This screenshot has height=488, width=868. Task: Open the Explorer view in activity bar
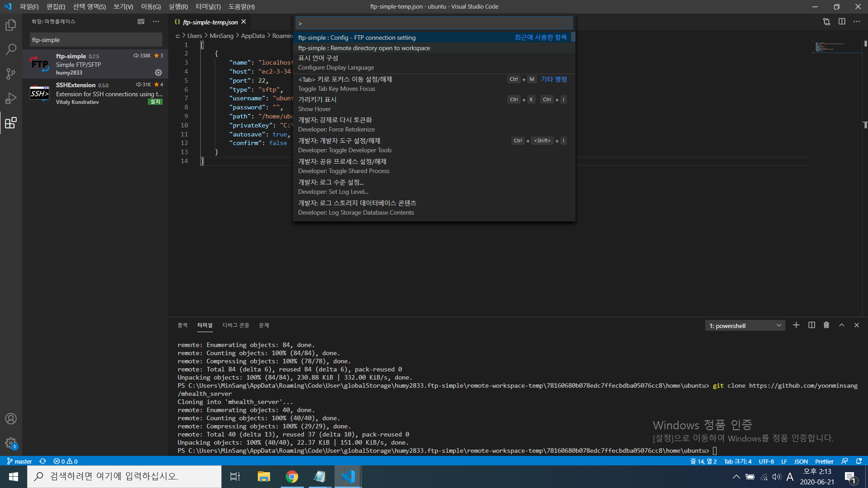pyautogui.click(x=11, y=25)
